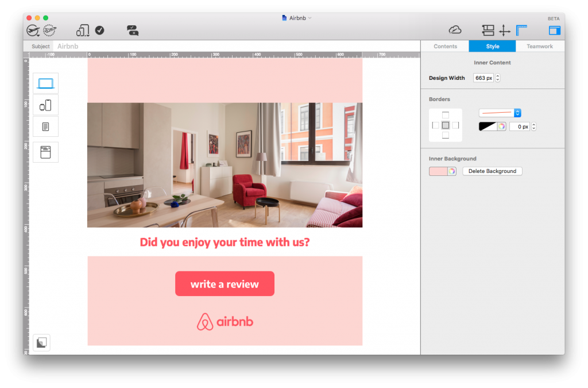The image size is (588, 388).
Task: Select the all-borders center toggle
Action: pos(446,125)
